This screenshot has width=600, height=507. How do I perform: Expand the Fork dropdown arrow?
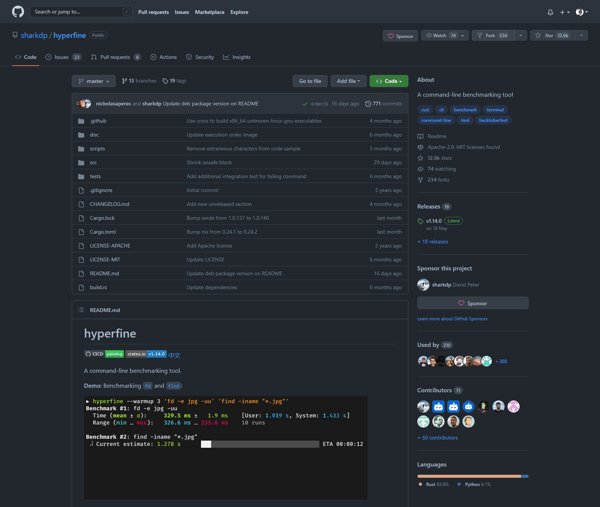pyautogui.click(x=520, y=36)
